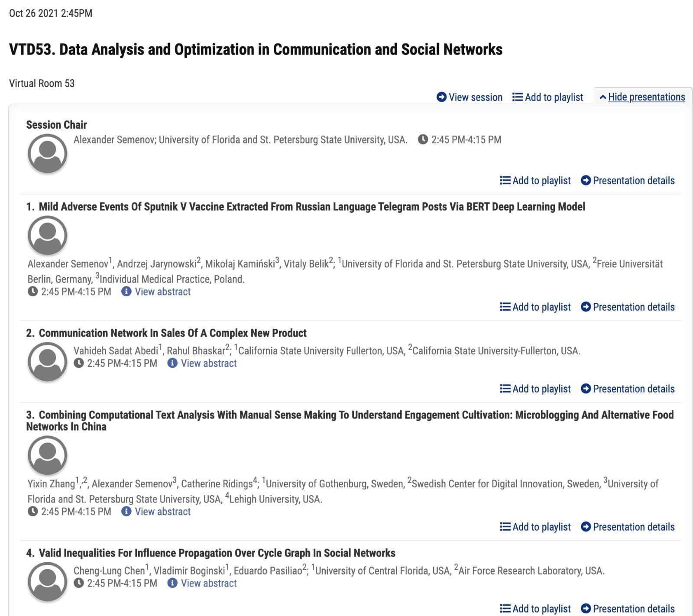Add Session Chair entry to playlist
The width and height of the screenshot is (693, 616).
pyautogui.click(x=535, y=180)
